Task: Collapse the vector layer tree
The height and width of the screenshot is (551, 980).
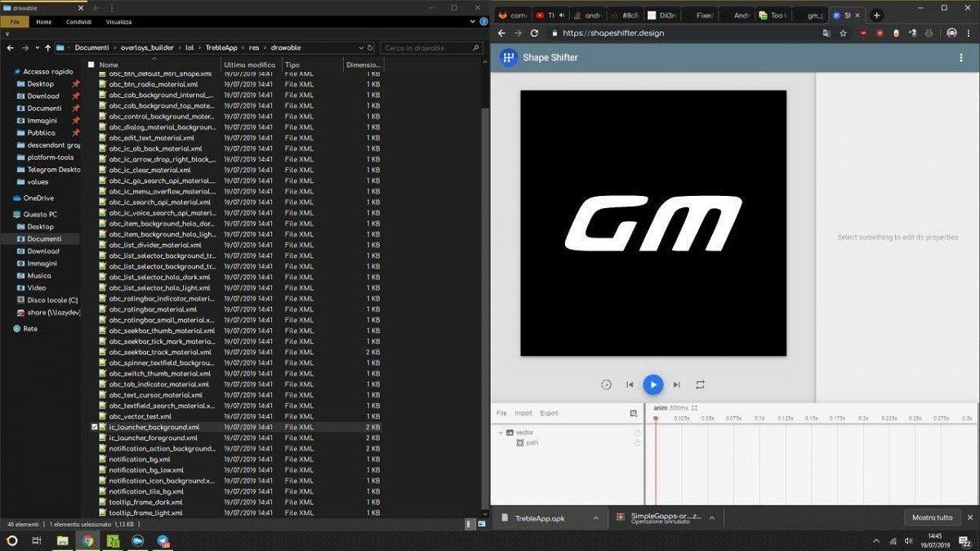Action: tap(501, 433)
